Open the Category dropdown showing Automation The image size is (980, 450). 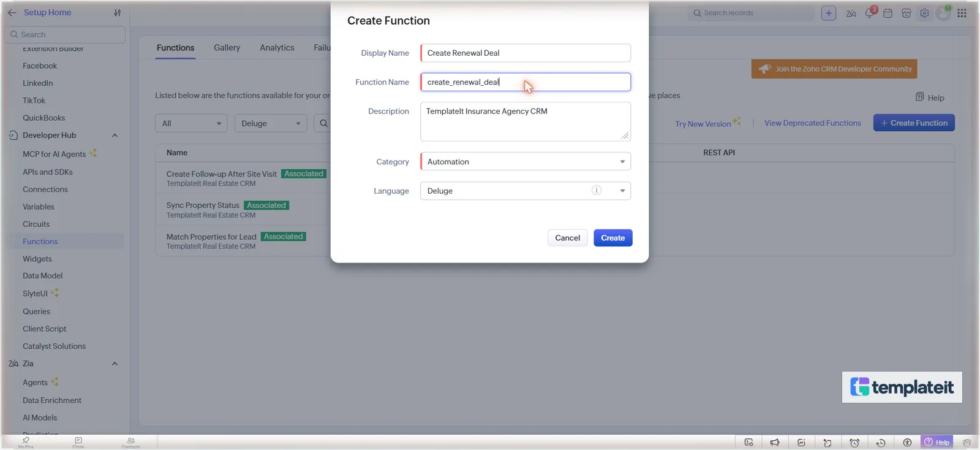(526, 161)
